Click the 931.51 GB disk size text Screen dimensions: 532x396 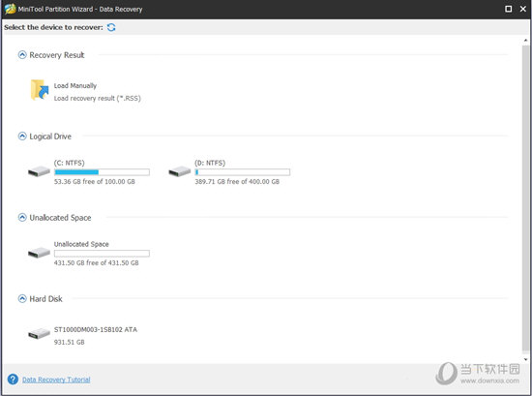click(70, 343)
